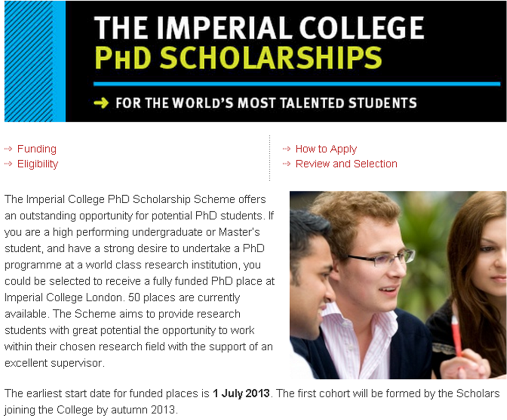Click the dotted divider between link columns
Viewport: 507px width, 420px height.
[x=270, y=158]
